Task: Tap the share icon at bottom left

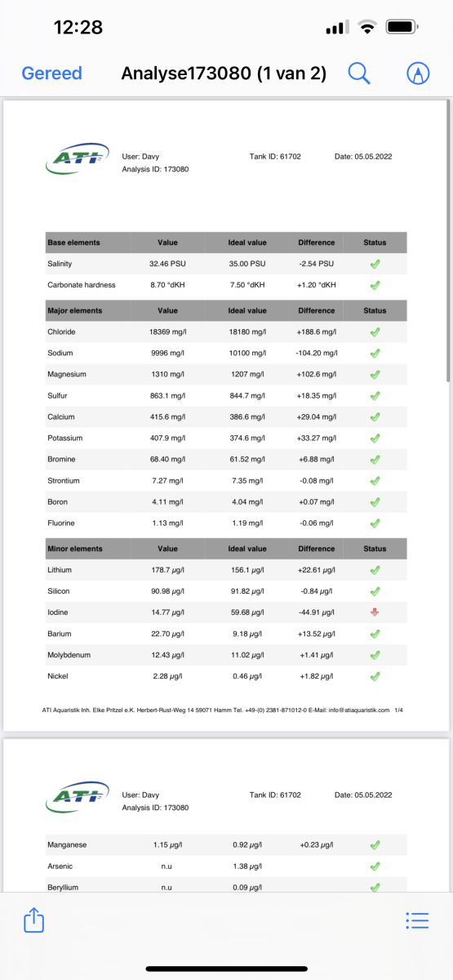Action: pos(33,920)
